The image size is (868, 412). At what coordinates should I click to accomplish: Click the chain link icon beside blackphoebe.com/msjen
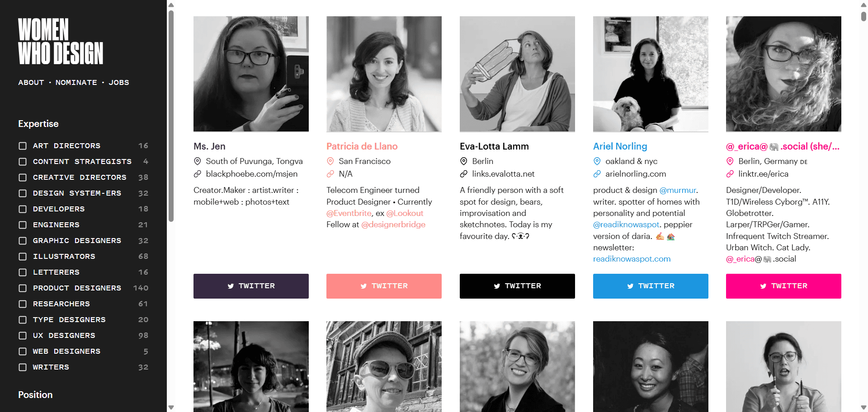197,174
